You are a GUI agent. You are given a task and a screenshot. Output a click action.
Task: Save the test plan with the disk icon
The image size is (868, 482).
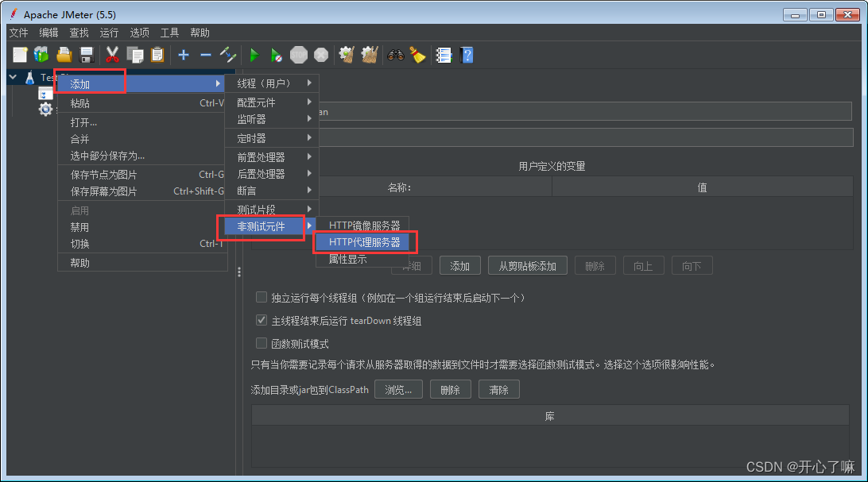[87, 55]
